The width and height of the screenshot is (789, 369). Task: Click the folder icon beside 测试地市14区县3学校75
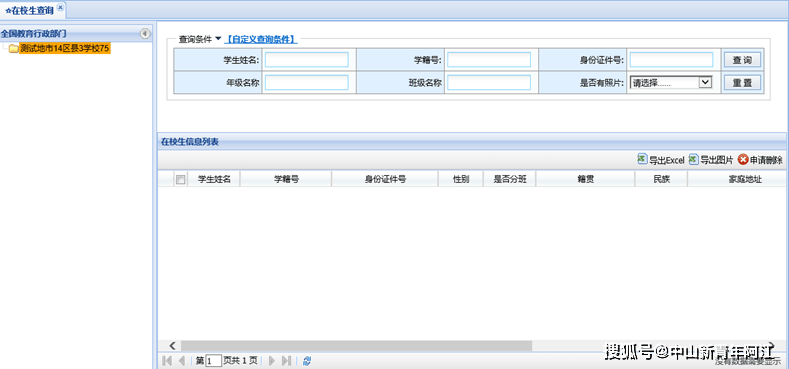pyautogui.click(x=14, y=49)
